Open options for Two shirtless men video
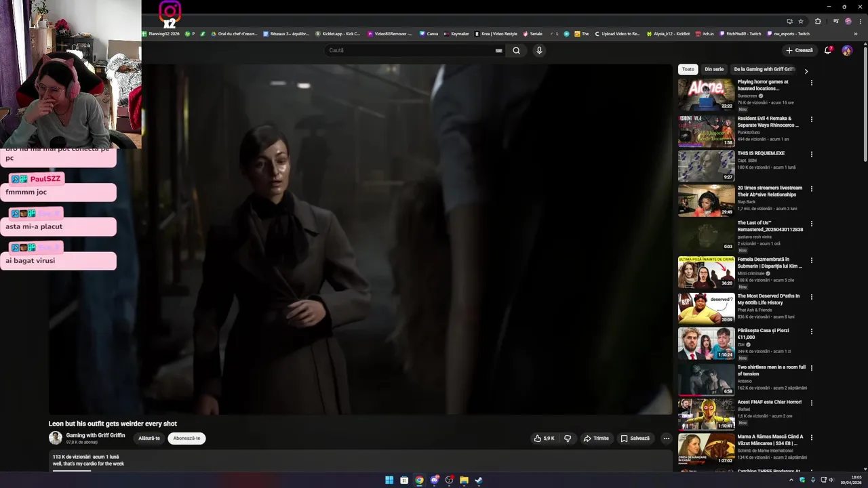Image resolution: width=868 pixels, height=488 pixels. pyautogui.click(x=811, y=368)
